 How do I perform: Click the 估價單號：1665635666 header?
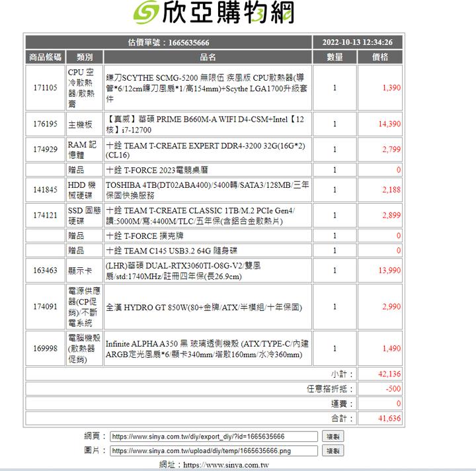(x=169, y=42)
